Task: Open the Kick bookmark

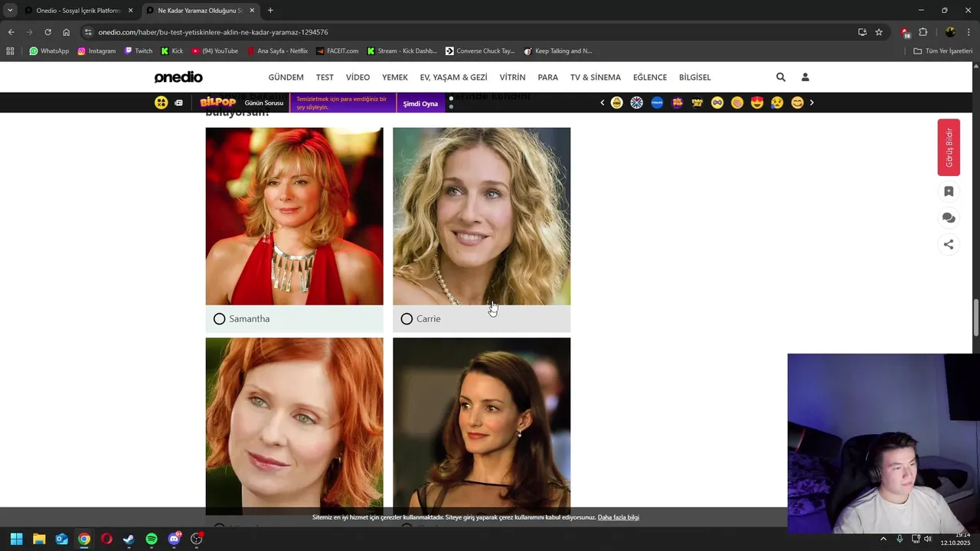Action: (172, 51)
